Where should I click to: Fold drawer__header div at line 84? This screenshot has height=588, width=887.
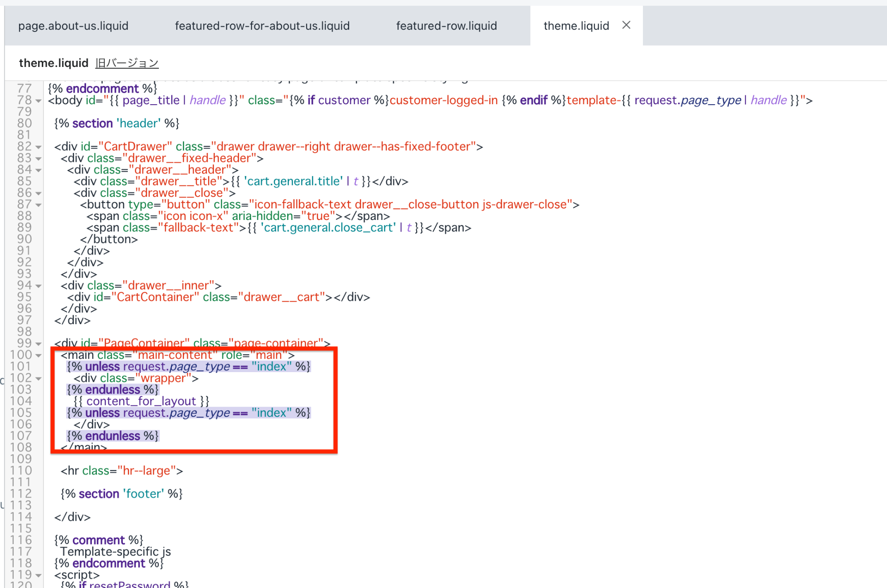39,170
